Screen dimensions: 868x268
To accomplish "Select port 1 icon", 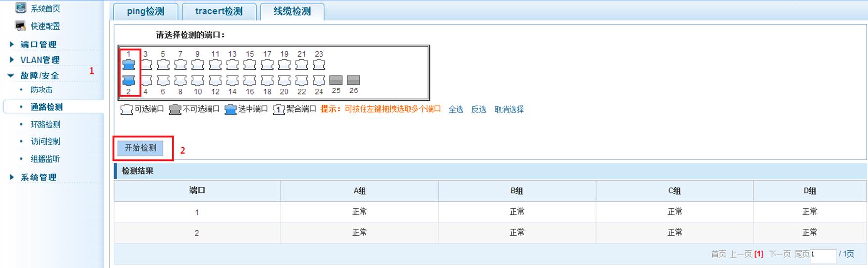I will pyautogui.click(x=129, y=64).
